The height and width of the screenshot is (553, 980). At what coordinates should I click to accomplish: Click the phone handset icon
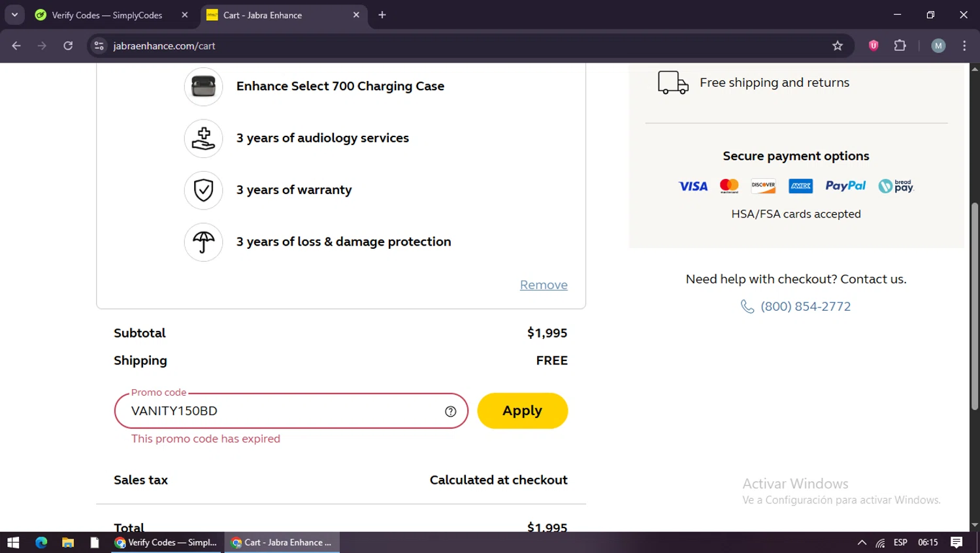747,306
